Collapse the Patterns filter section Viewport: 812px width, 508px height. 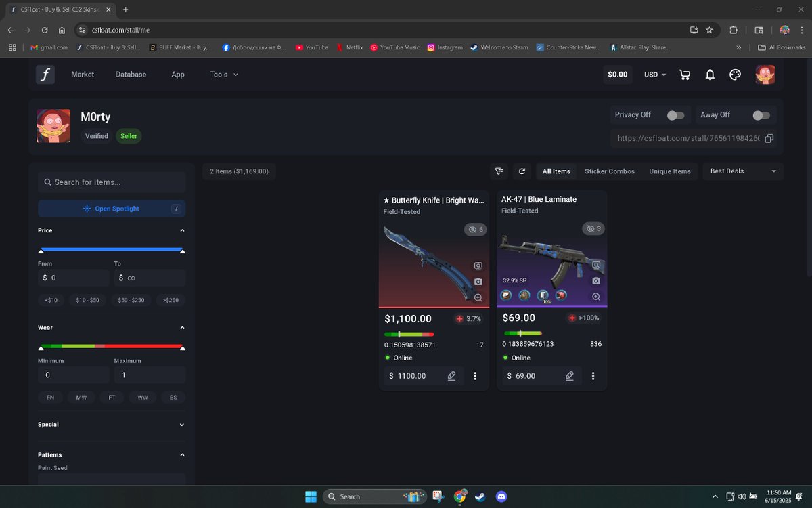182,455
